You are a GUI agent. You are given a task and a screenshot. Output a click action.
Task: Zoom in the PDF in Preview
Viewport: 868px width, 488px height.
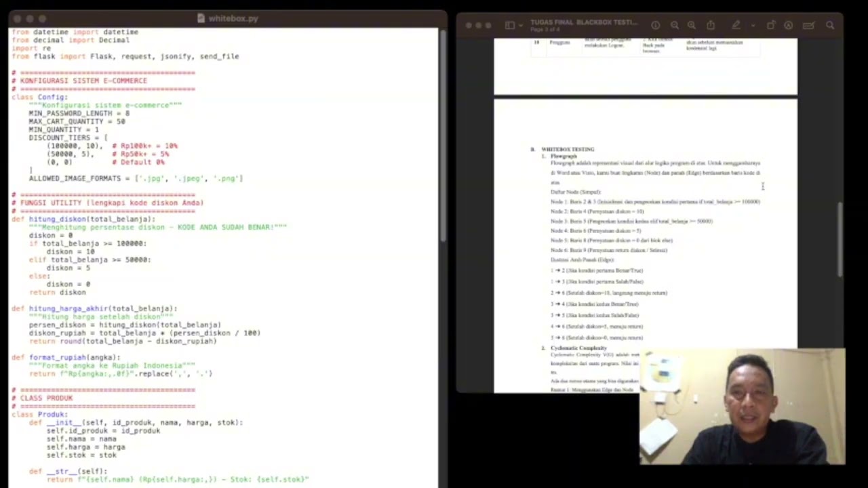(x=692, y=25)
